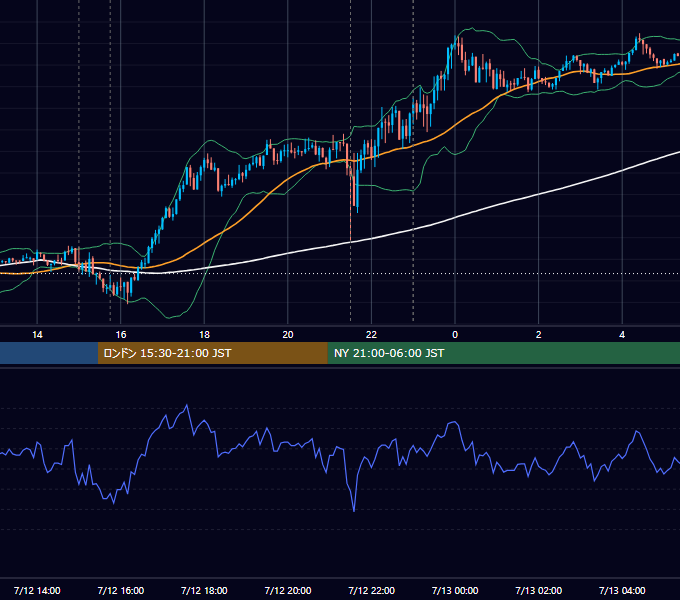This screenshot has width=680, height=600.
Task: Click the hour label 4 on the axis
Action: coord(622,335)
